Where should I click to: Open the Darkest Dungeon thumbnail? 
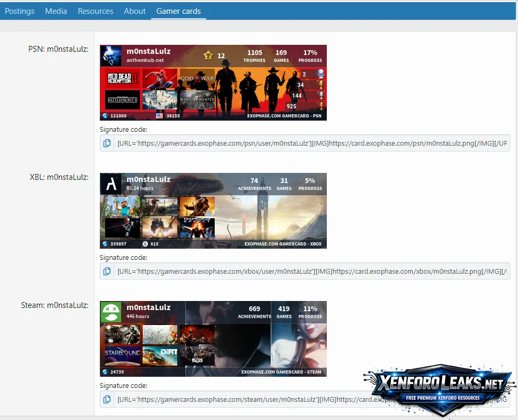click(x=197, y=335)
